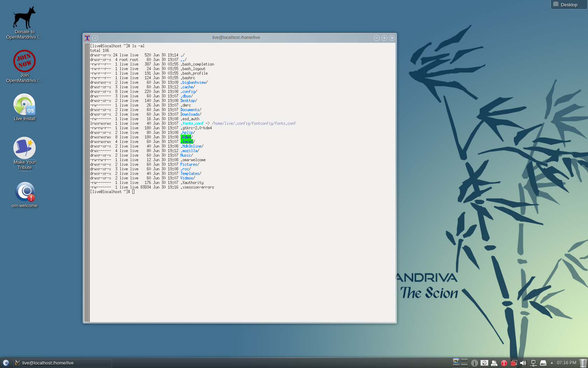Click the .bigbashview/ directory entry
The width and height of the screenshot is (588, 368).
[194, 82]
